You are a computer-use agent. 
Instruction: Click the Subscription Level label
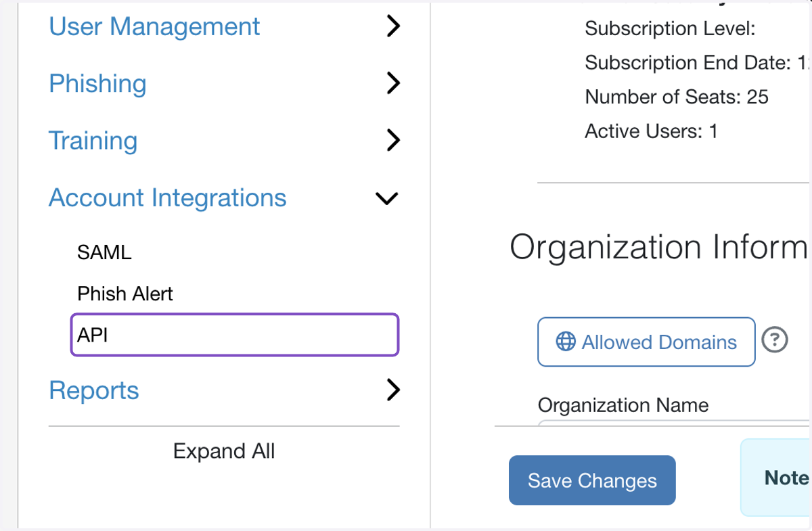click(x=670, y=28)
